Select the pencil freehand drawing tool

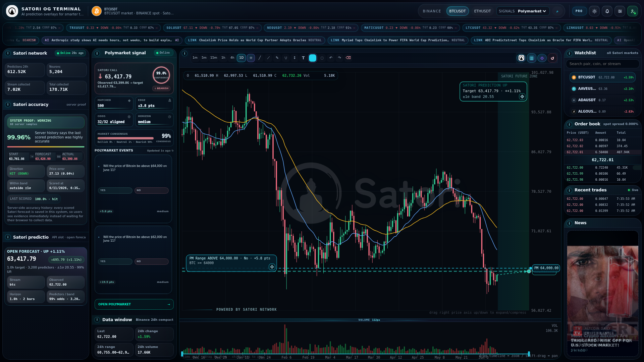coord(277,58)
